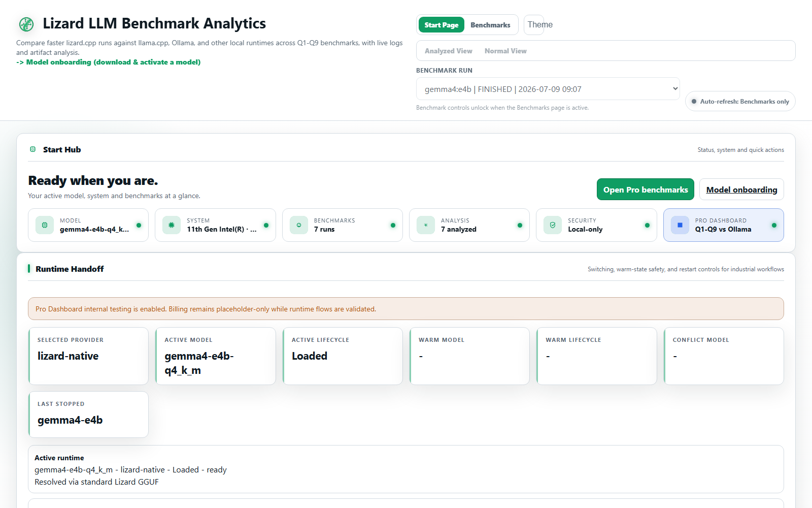The height and width of the screenshot is (508, 812).
Task: Open the System 11th Gen Intel card
Action: pyautogui.click(x=215, y=225)
